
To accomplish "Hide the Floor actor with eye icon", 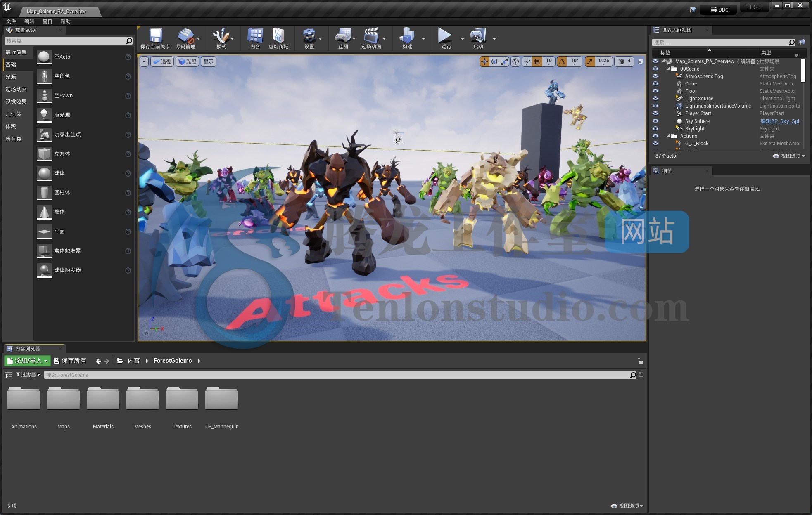I will [x=655, y=91].
